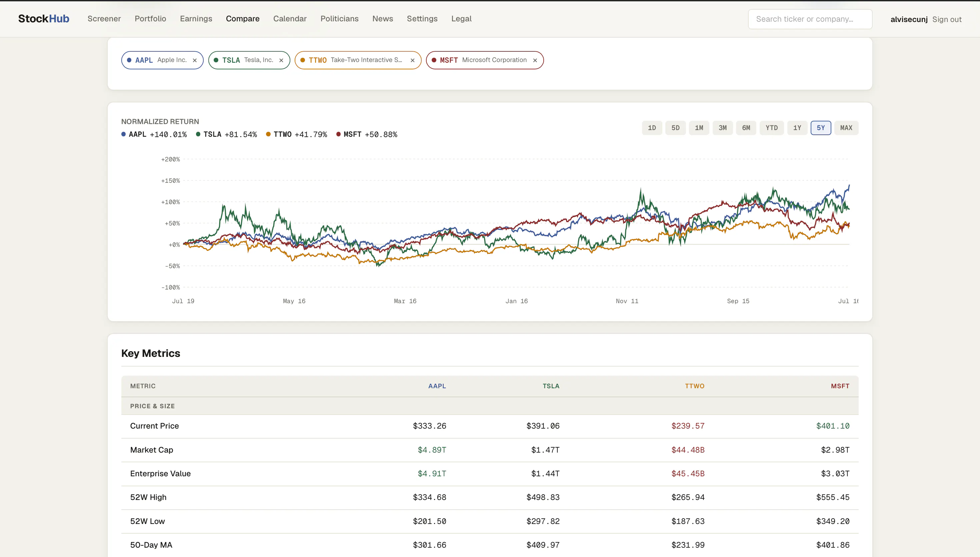The image size is (980, 557).
Task: Select AAPL current price $333.26
Action: point(429,426)
